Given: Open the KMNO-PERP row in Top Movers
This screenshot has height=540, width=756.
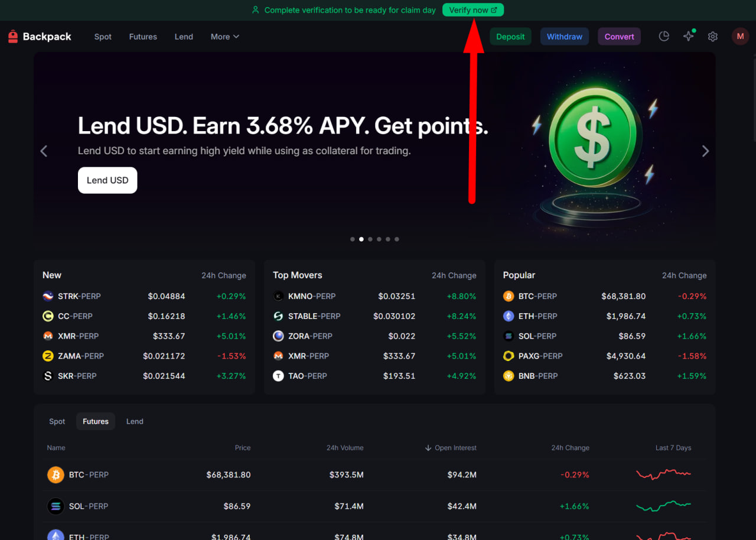Looking at the screenshot, I should coord(374,296).
